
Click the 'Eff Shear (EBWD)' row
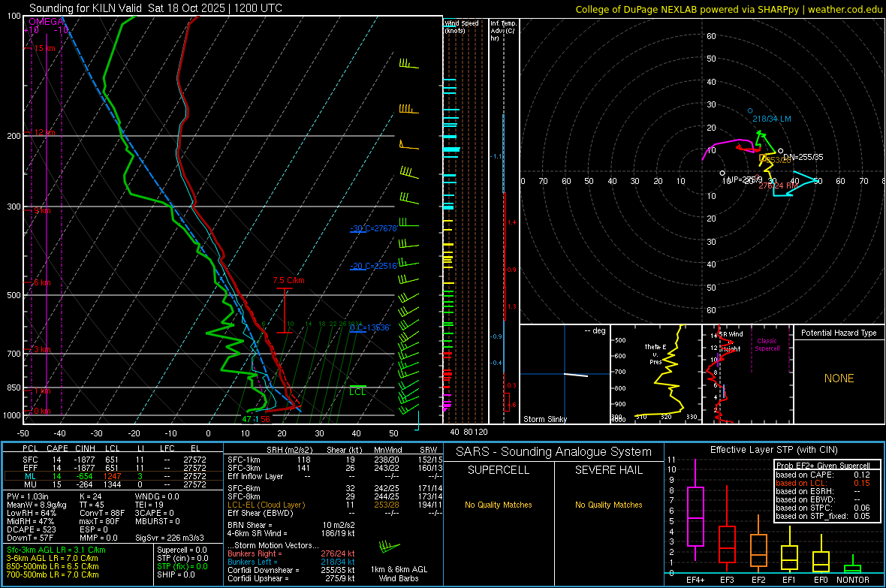335,513
